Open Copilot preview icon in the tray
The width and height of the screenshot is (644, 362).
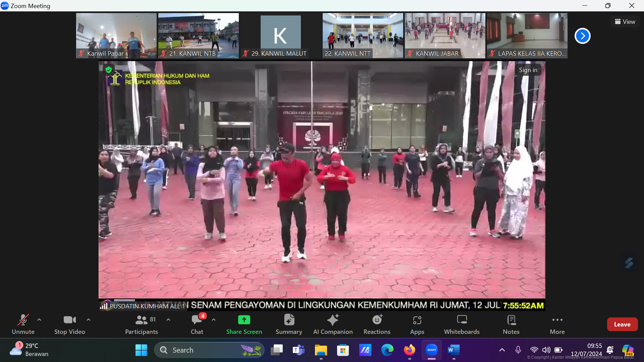tap(628, 350)
